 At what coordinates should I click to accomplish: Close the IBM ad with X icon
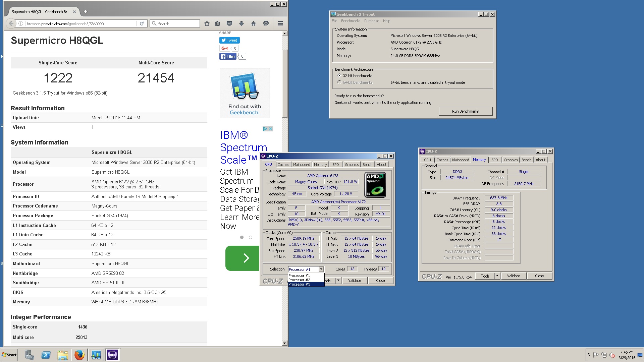[270, 129]
